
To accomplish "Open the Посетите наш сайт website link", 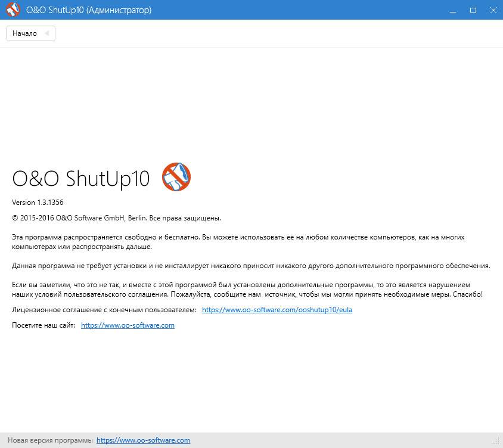I will [128, 325].
